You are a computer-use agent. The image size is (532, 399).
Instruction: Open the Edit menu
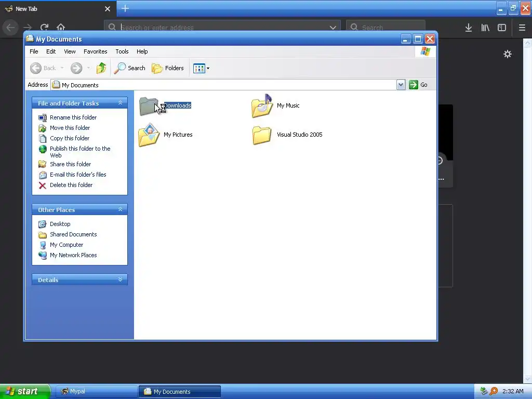pyautogui.click(x=51, y=51)
